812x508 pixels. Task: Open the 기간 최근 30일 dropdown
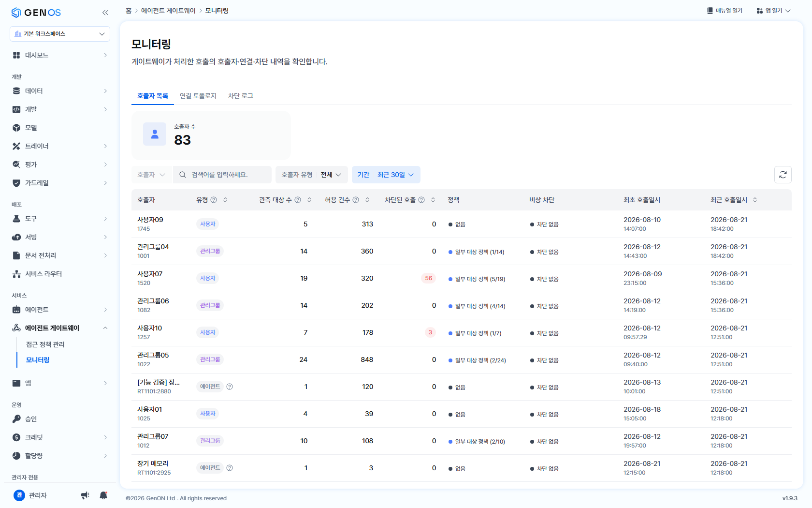[386, 175]
